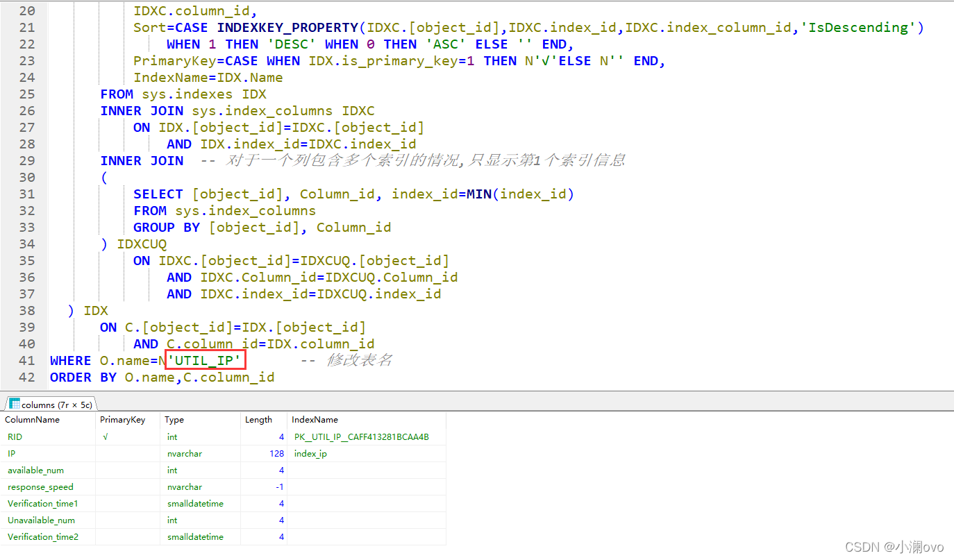Click the MIN function on line 31
The height and width of the screenshot is (560, 954).
(478, 194)
